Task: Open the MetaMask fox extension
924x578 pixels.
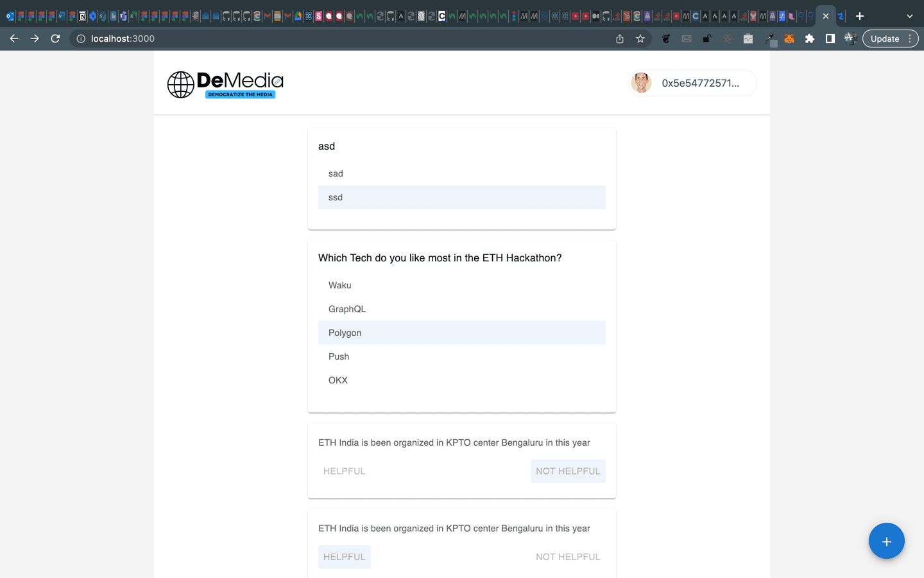Action: tap(789, 39)
